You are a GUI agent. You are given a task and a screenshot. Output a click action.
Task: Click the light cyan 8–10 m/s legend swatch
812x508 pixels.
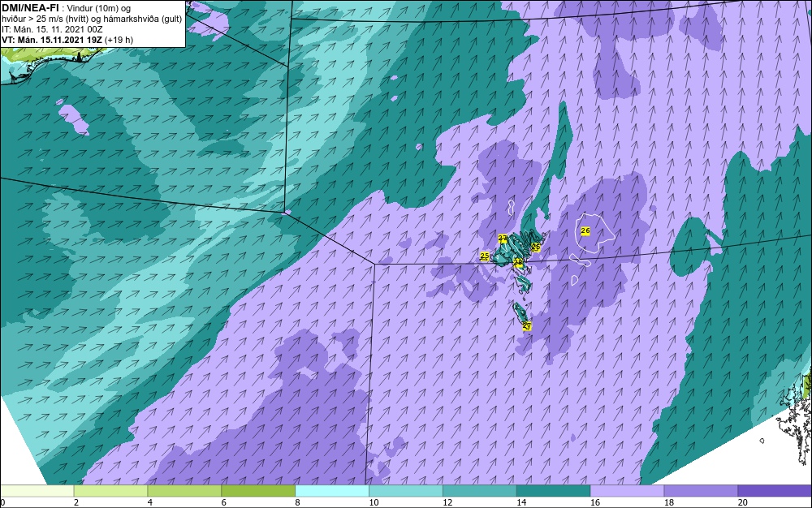coord(332,491)
